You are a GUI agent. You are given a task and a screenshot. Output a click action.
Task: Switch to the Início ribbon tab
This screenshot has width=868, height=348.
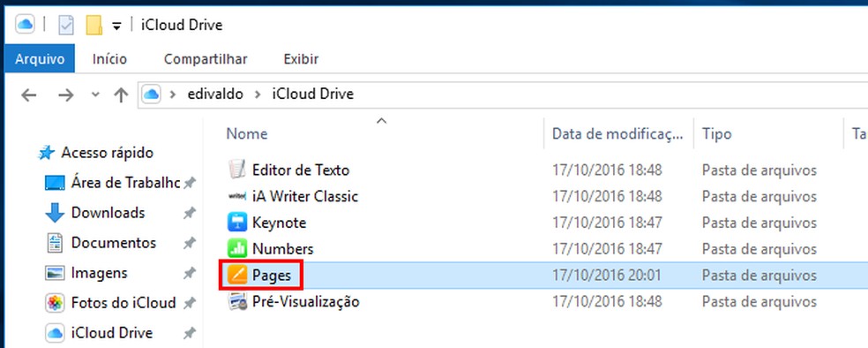pyautogui.click(x=109, y=59)
